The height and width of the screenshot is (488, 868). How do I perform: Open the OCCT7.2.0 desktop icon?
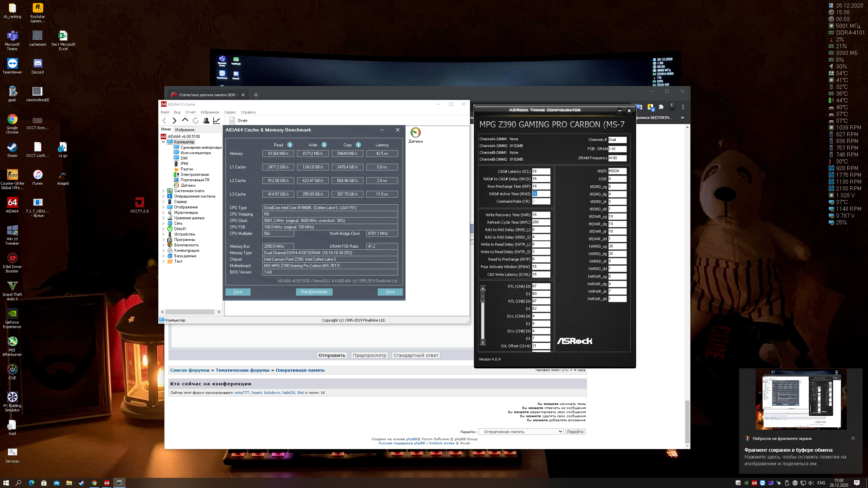pos(139,205)
